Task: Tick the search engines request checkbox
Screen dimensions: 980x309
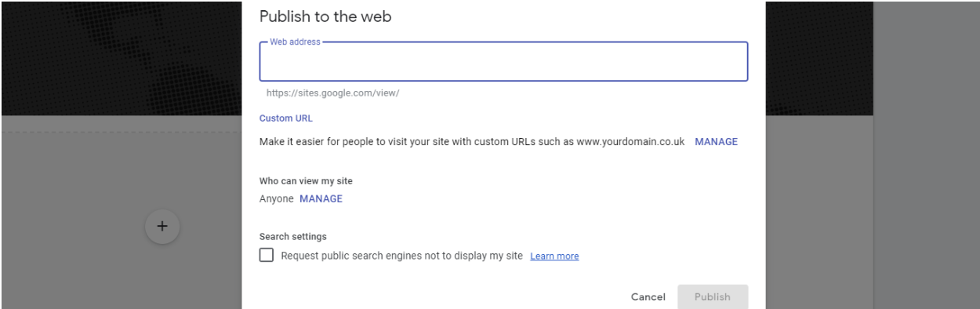Action: click(x=267, y=256)
